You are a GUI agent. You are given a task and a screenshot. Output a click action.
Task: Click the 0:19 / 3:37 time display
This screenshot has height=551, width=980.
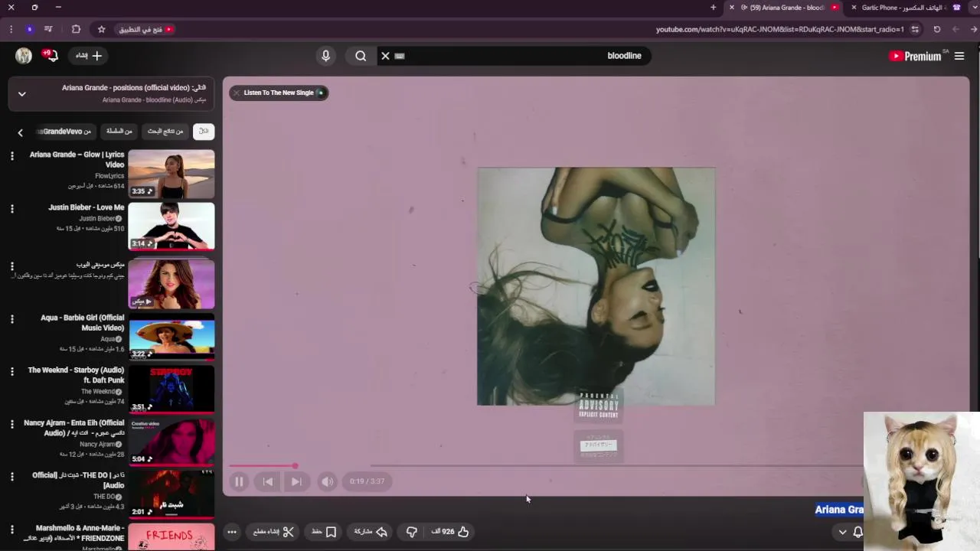point(367,481)
